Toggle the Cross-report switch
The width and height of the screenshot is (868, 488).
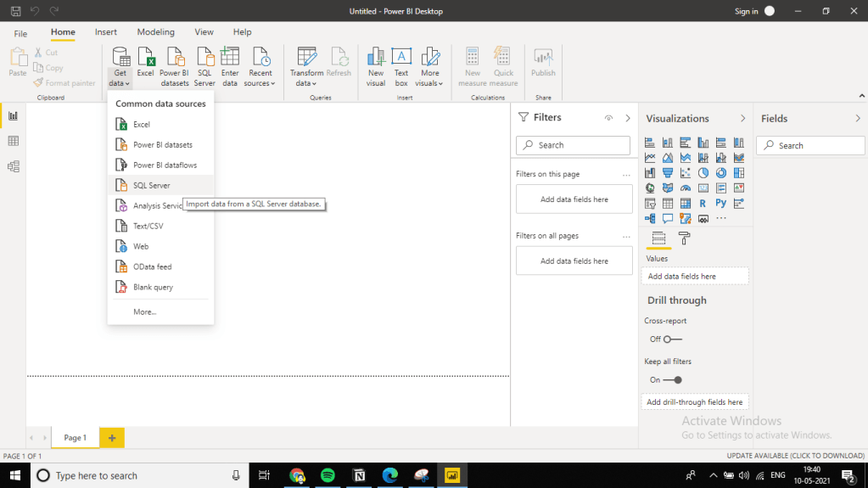tap(672, 339)
